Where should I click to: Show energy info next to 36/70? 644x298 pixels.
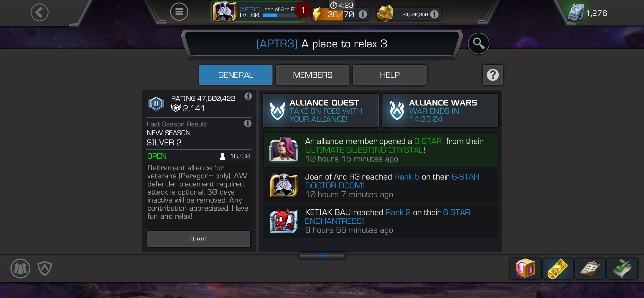click(x=362, y=14)
